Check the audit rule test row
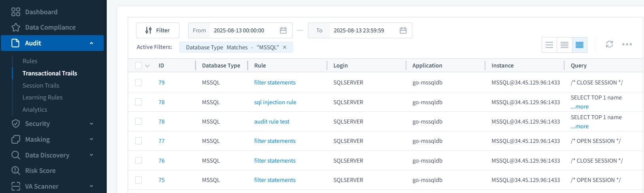The image size is (644, 193). (138, 122)
